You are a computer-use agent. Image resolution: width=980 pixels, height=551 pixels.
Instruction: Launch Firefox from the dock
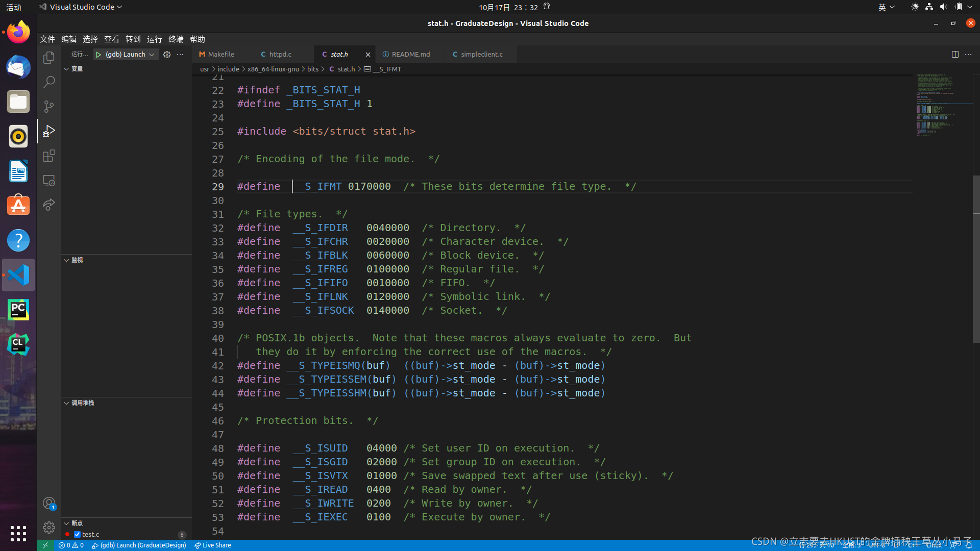(x=18, y=33)
